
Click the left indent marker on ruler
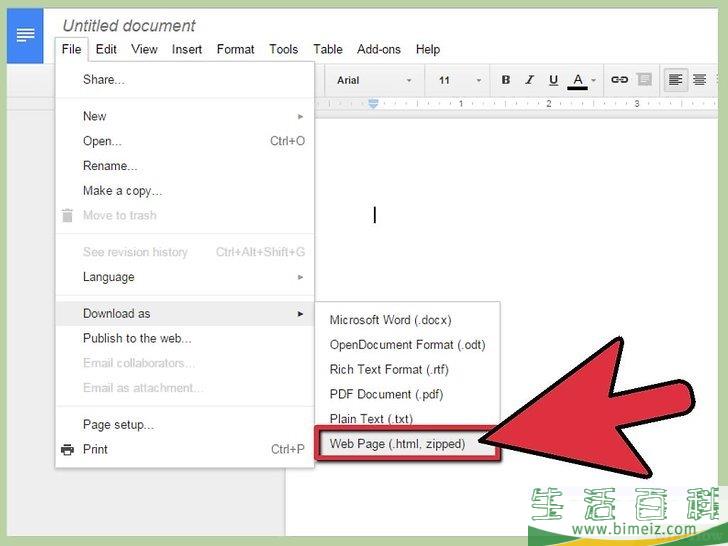pyautogui.click(x=373, y=104)
